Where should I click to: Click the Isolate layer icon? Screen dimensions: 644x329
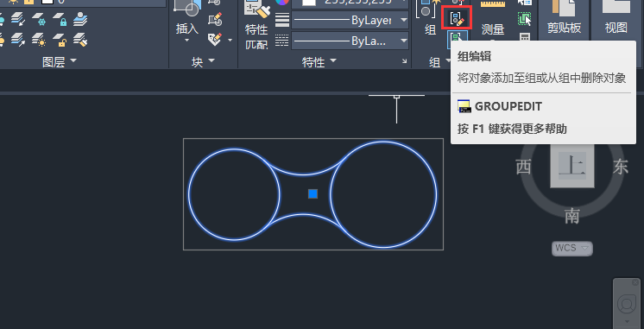tap(18, 19)
